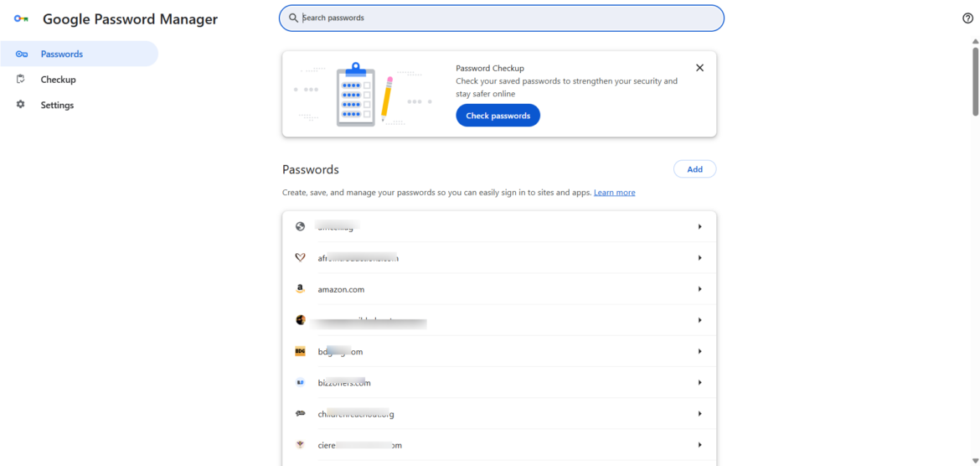Expand the first password entry arrow
980x466 pixels.
coord(699,226)
